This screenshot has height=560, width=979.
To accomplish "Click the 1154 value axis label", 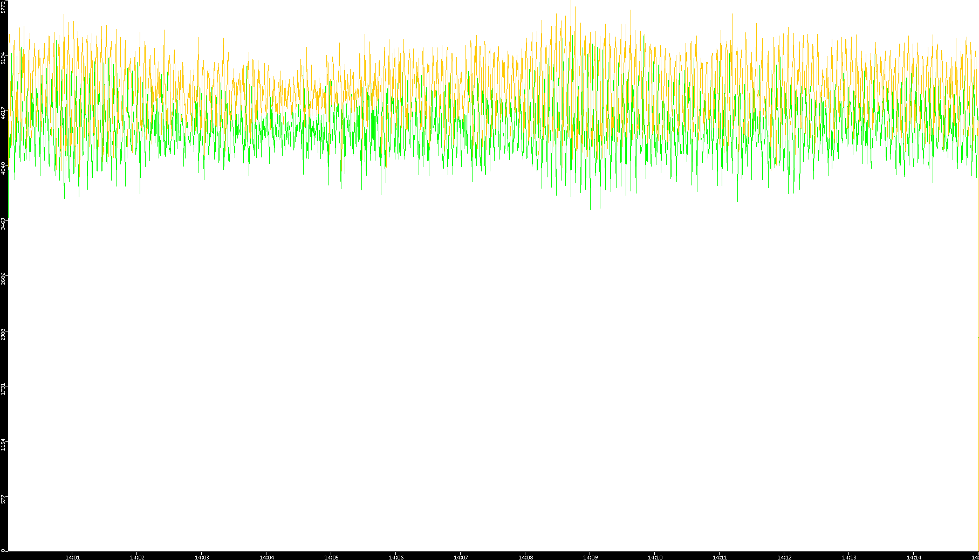I will (4, 445).
